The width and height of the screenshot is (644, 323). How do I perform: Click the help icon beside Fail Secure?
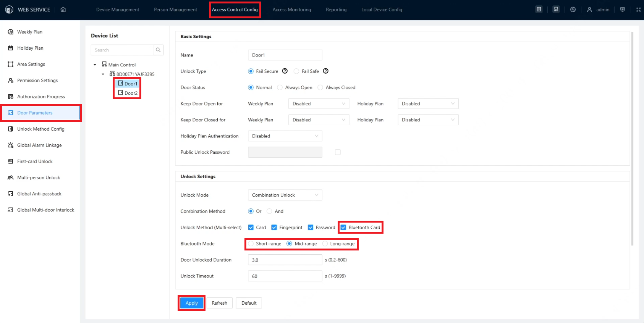click(x=285, y=71)
